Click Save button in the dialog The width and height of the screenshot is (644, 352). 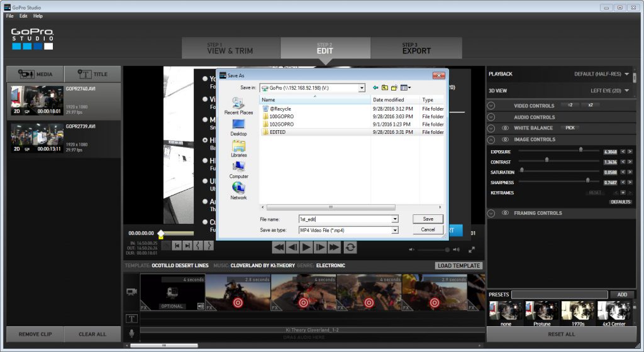click(x=428, y=219)
